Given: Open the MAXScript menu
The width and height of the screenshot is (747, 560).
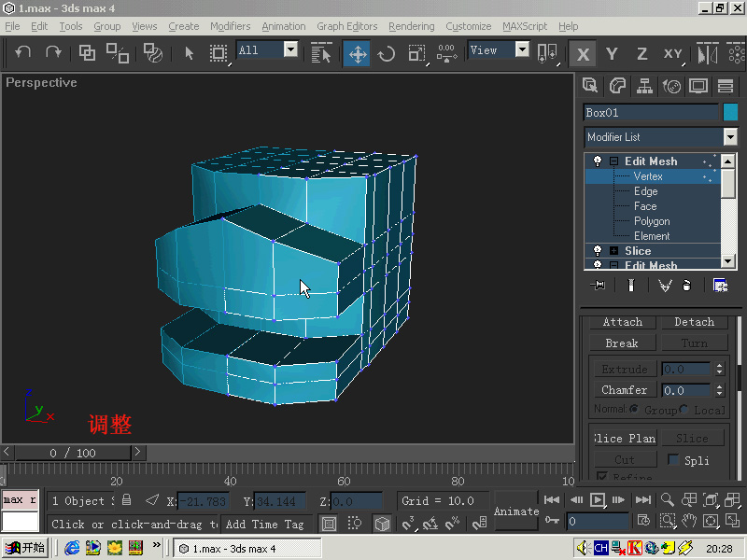Looking at the screenshot, I should click(x=525, y=26).
